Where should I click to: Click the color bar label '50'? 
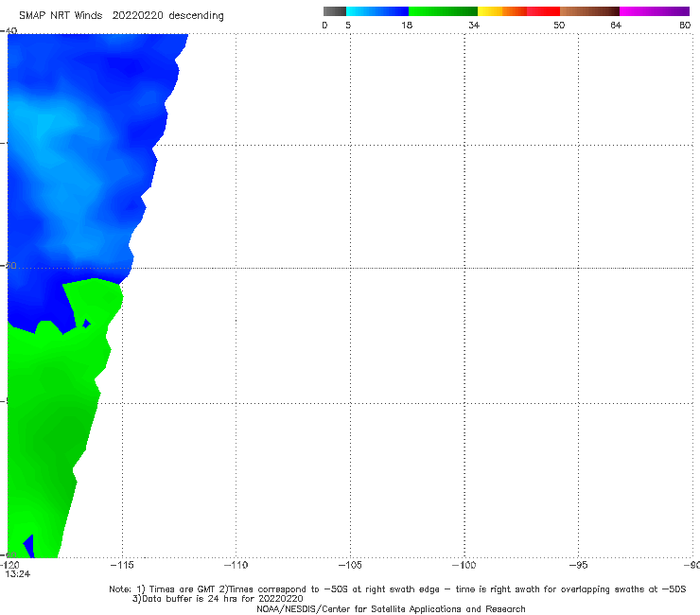pos(559,25)
